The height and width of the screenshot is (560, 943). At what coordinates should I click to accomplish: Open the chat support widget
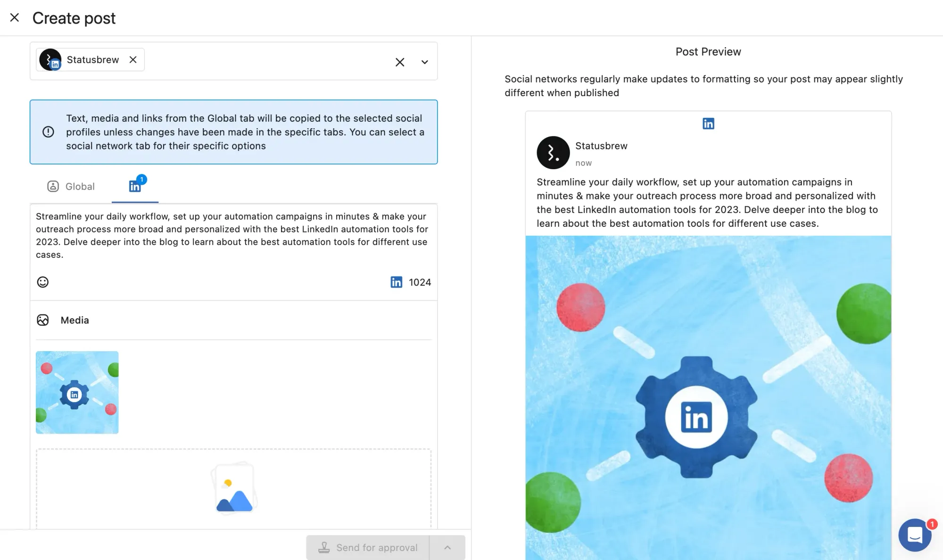pos(914,535)
